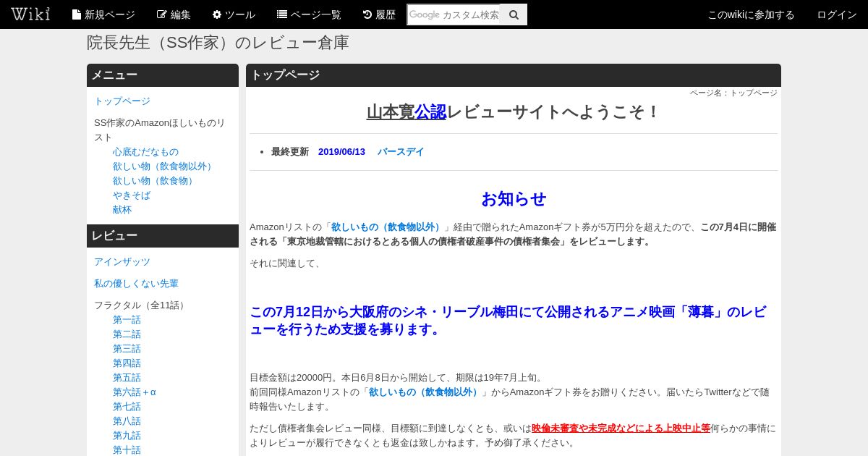
Task: Open フラクタル 第八話 link
Action: (127, 421)
